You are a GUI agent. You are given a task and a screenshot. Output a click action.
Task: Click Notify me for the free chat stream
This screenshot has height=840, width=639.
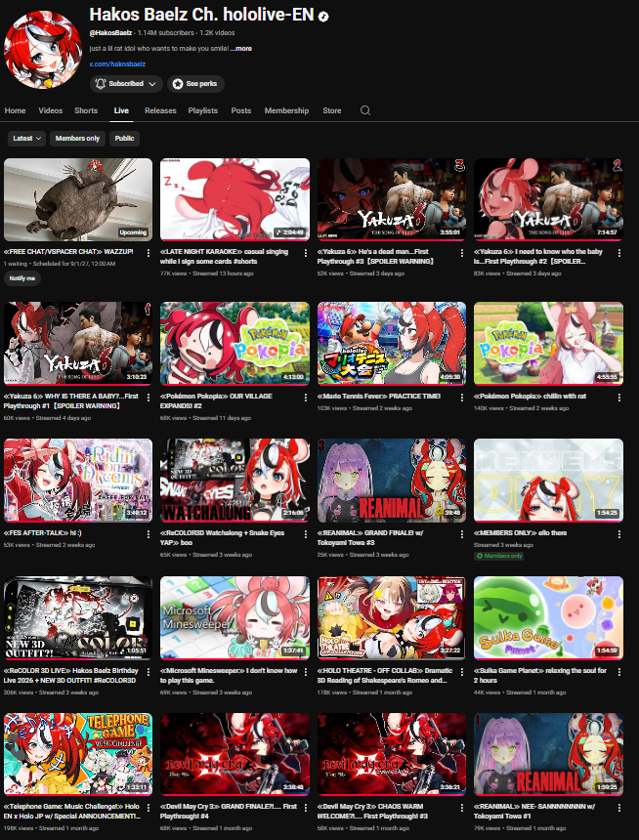tap(21, 278)
